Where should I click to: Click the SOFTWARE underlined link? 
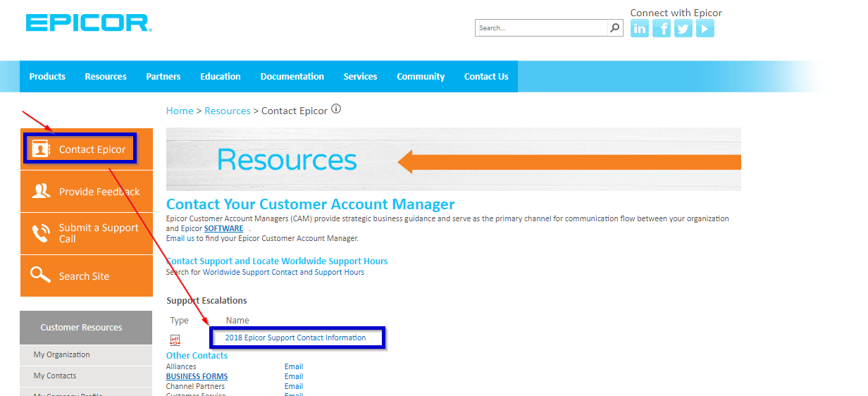(x=223, y=228)
